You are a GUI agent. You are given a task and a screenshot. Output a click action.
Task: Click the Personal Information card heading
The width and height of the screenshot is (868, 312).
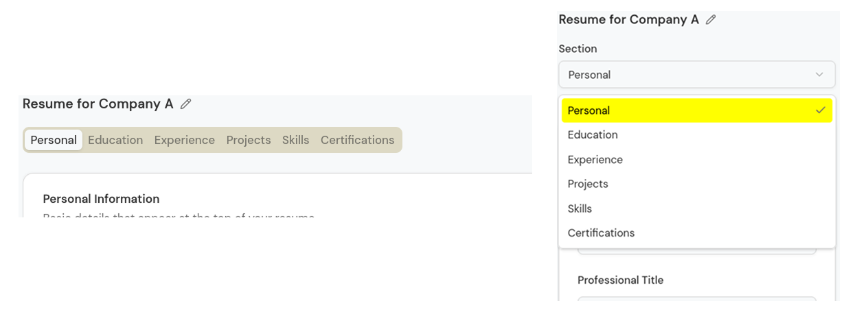tap(101, 199)
